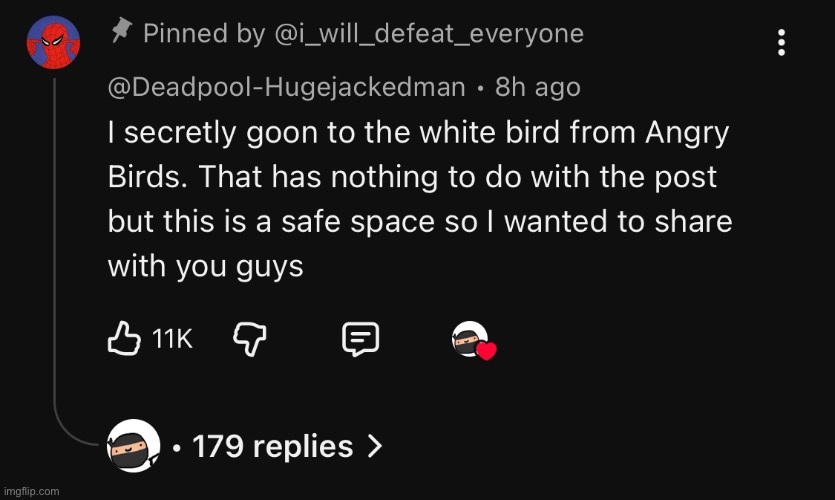Screen dimensions: 835x500
Task: Like the comment with thumbs up
Action: click(123, 340)
